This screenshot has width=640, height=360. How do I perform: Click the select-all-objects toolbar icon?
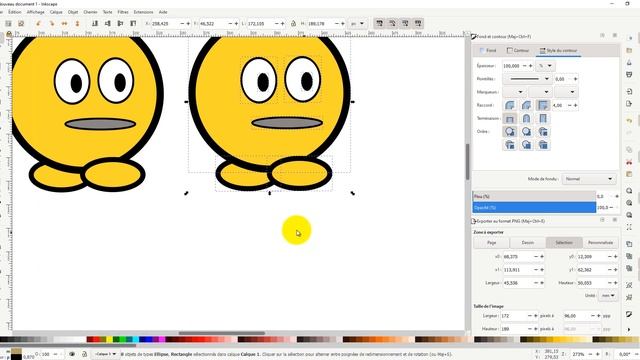8,24
